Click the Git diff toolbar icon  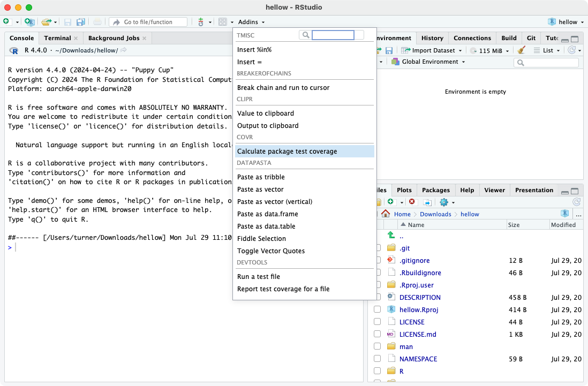coord(201,22)
